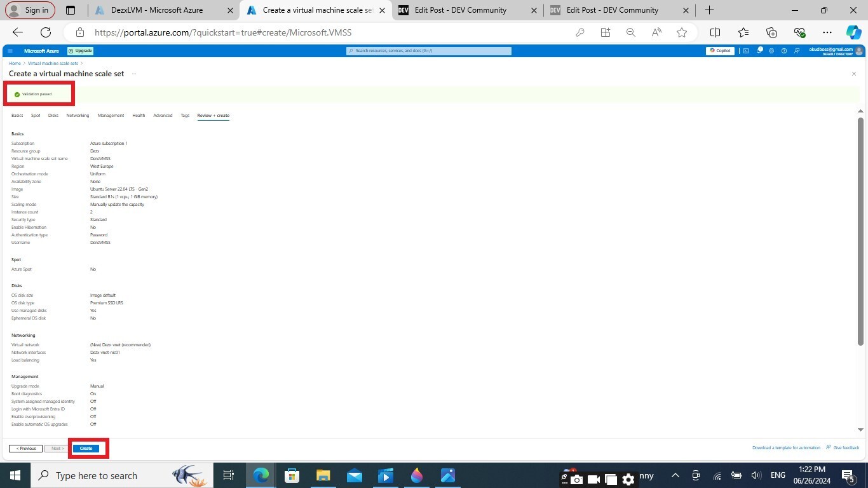
Task: Open the account avatar menu
Action: (859, 51)
